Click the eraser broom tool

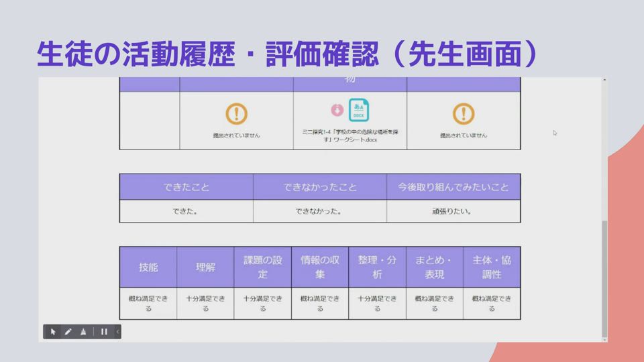pyautogui.click(x=83, y=332)
